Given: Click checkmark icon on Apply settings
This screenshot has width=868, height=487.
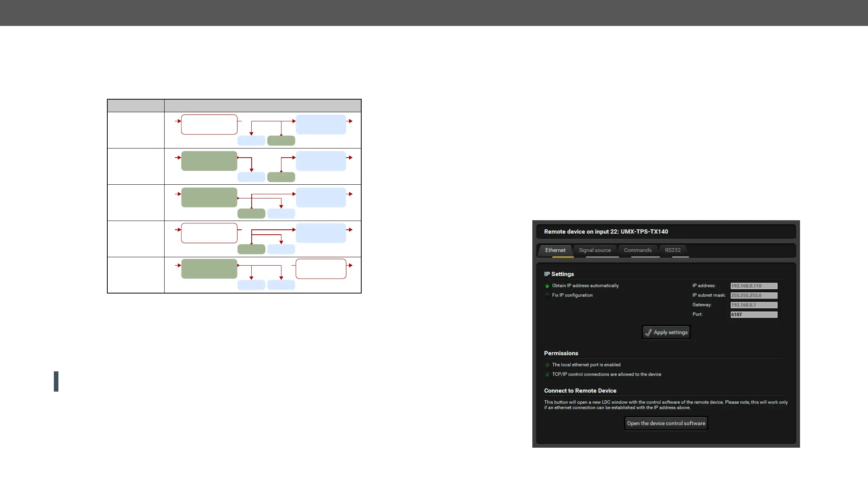Looking at the screenshot, I should 648,332.
